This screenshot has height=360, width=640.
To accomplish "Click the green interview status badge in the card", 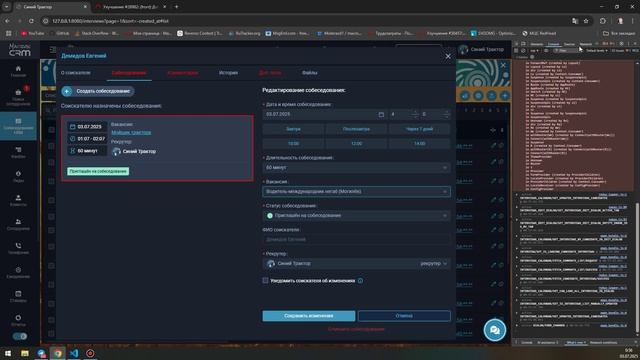I will pyautogui.click(x=98, y=171).
